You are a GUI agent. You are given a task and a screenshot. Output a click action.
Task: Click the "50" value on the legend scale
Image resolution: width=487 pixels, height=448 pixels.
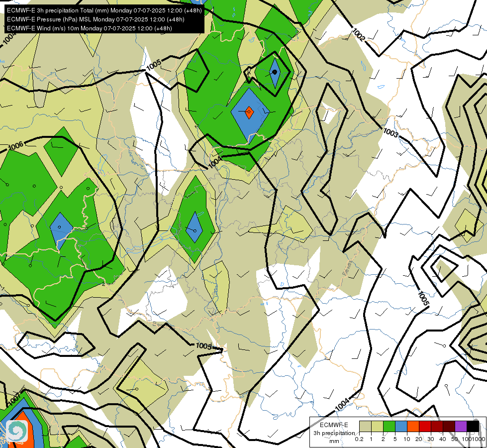coord(454,439)
